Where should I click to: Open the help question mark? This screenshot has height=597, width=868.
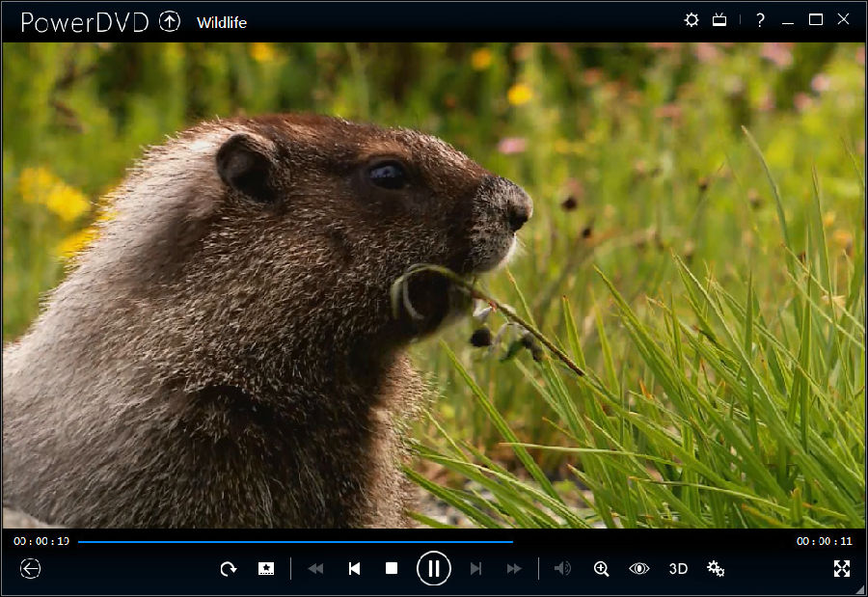(x=760, y=20)
